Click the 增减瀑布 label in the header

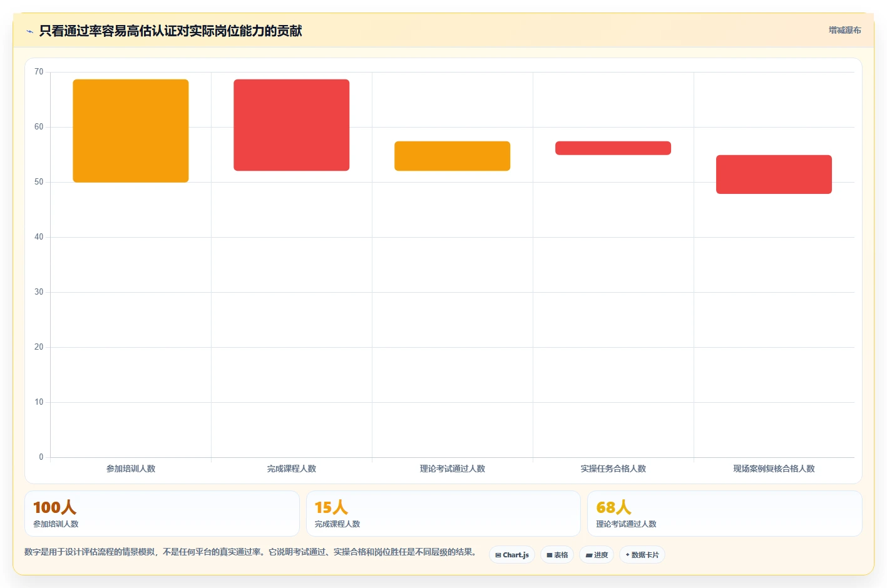coord(844,30)
